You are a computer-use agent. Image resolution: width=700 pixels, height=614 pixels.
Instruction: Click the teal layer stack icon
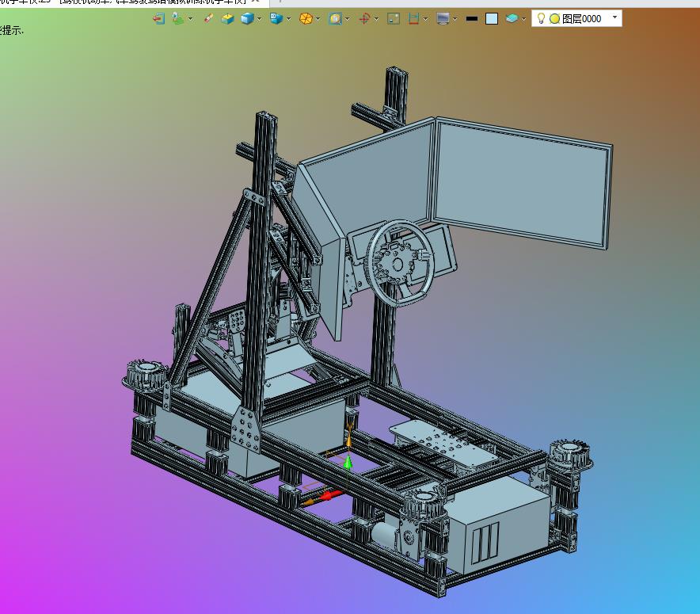[x=512, y=19]
